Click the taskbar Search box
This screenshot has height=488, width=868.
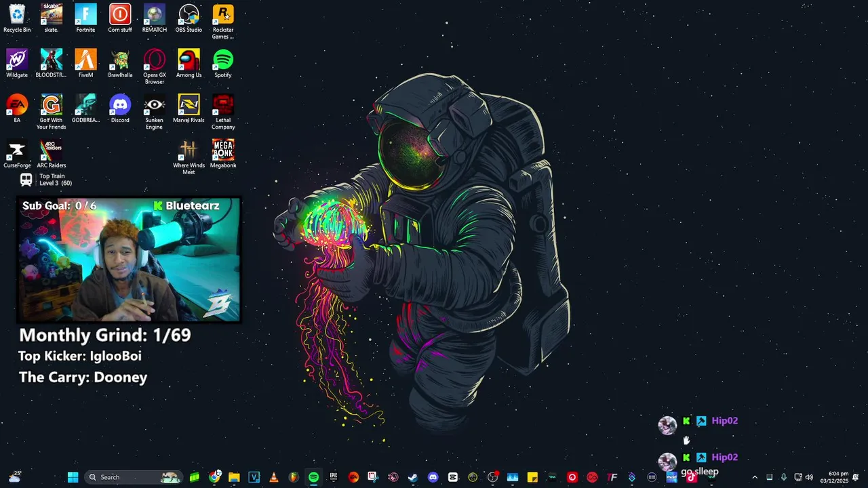[133, 477]
